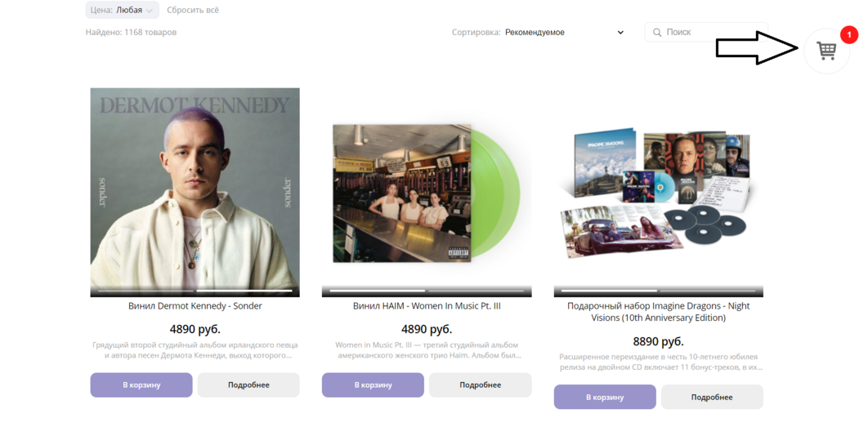Reset filters via Сбросить всё

coord(193,10)
